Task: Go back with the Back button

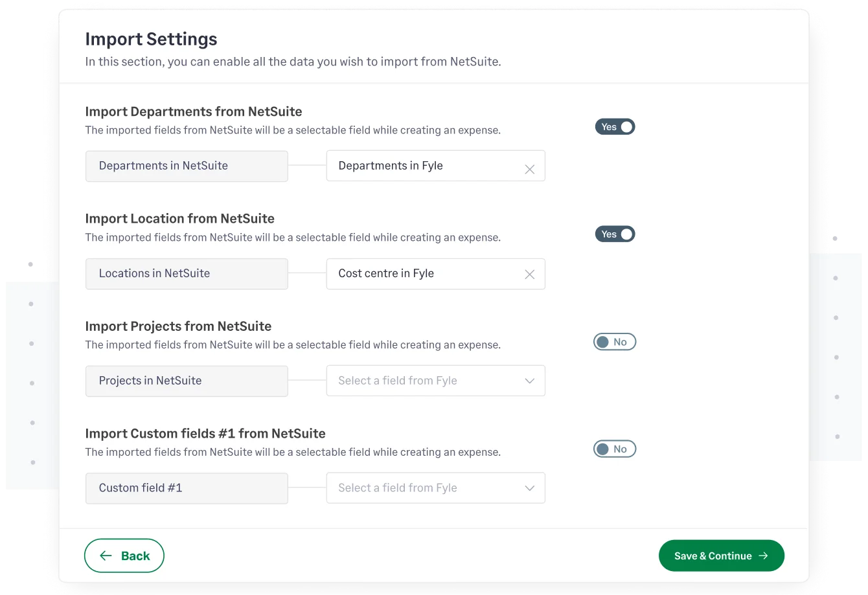Action: point(124,556)
